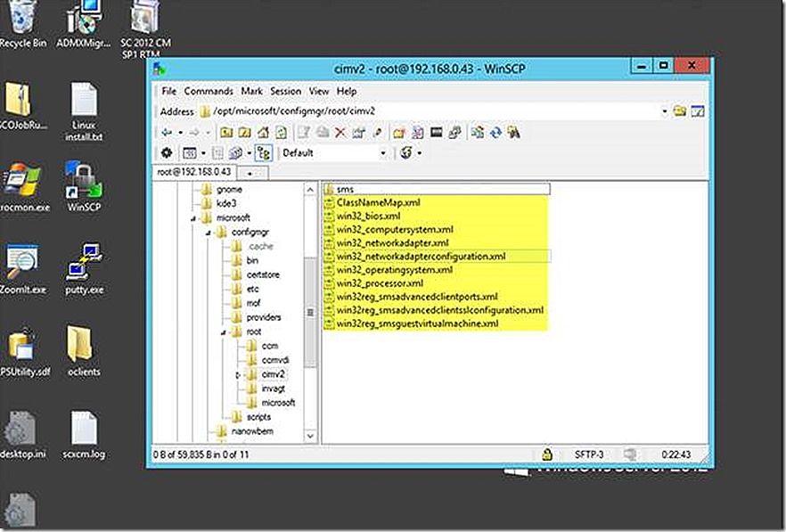Image resolution: width=786 pixels, height=532 pixels.
Task: Select the sms folder in file list
Action: click(x=437, y=189)
